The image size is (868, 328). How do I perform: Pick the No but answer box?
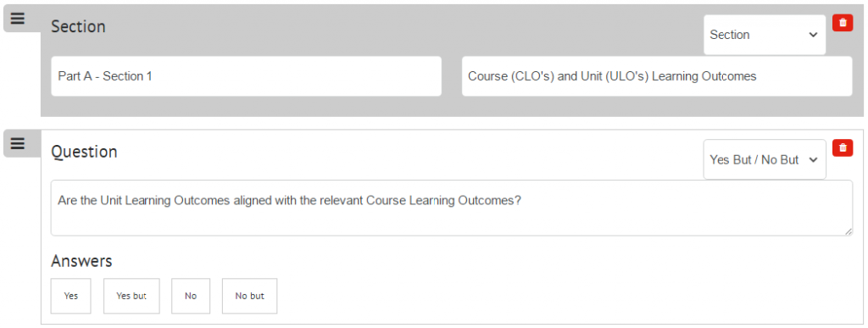click(x=250, y=296)
